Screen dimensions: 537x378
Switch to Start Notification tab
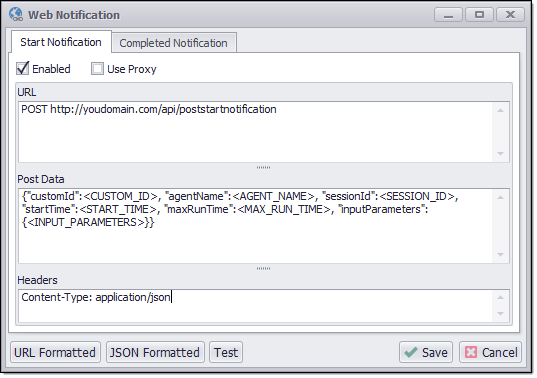click(61, 42)
